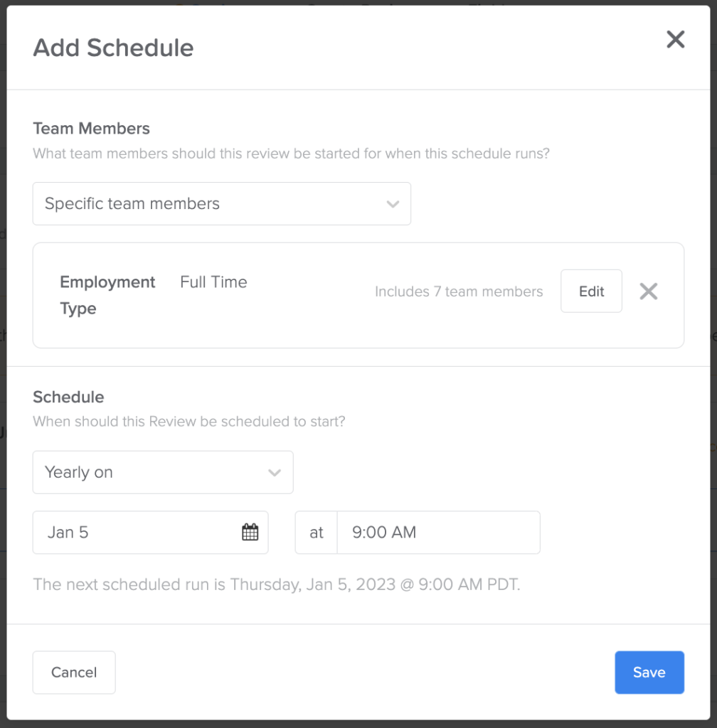Click the X to close Add Schedule modal

pos(675,40)
